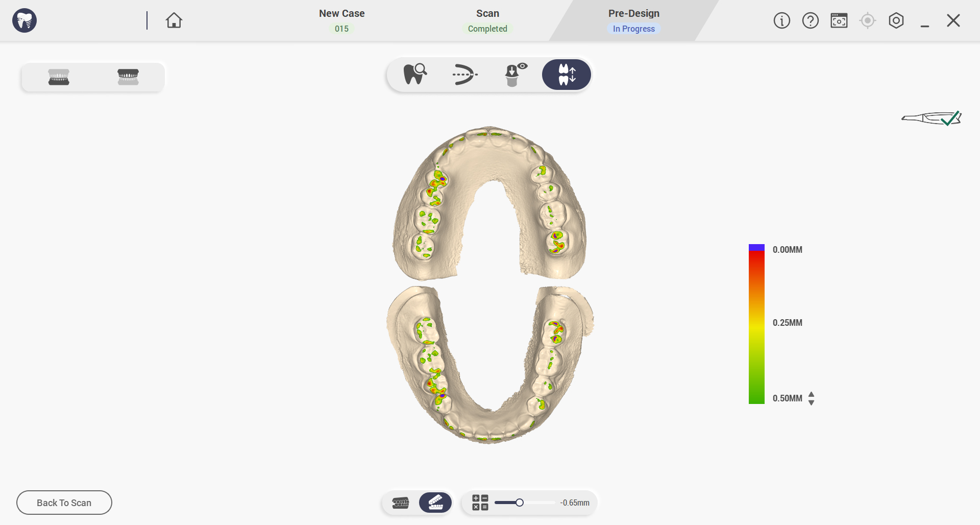The height and width of the screenshot is (525, 980).
Task: Open the cross-section grid options
Action: coord(480,503)
